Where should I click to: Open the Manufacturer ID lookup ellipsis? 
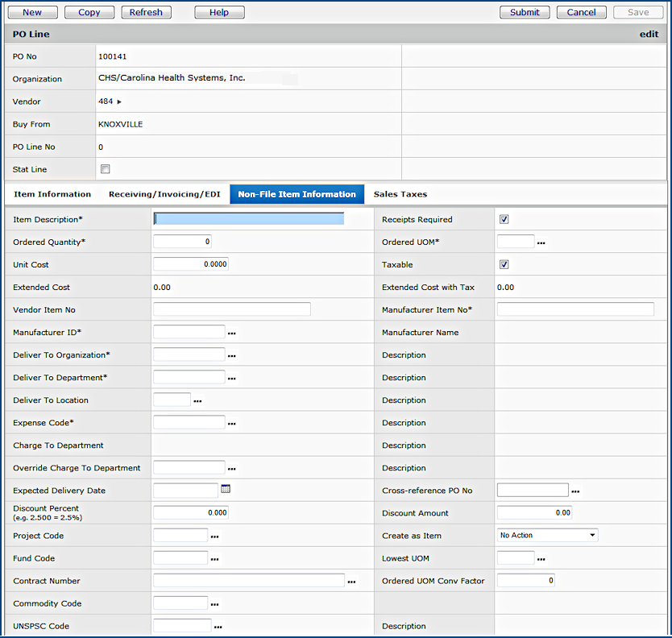[232, 333]
